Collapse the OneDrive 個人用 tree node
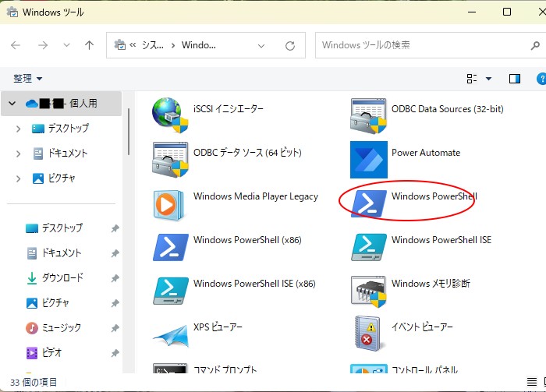The image size is (546, 392). point(12,104)
